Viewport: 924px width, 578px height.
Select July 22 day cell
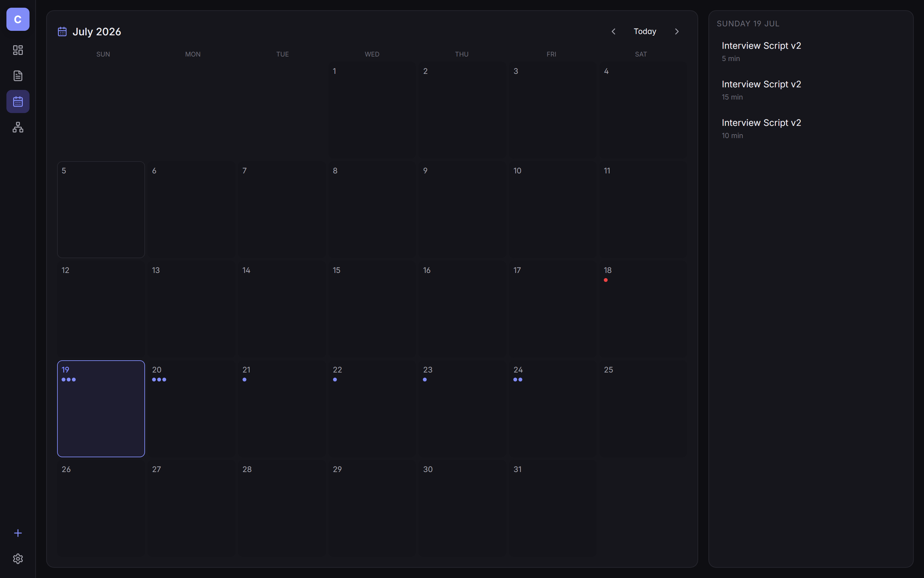pos(372,409)
